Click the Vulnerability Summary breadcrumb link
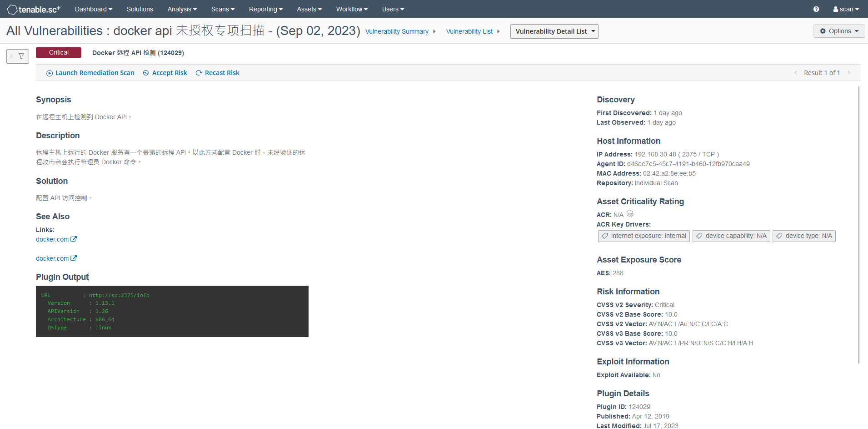 pos(396,31)
